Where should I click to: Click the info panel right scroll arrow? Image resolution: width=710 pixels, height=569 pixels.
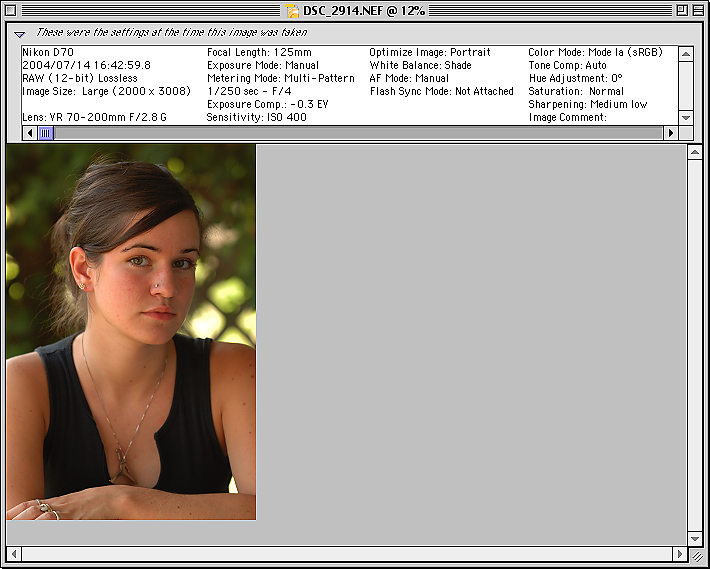coord(671,133)
